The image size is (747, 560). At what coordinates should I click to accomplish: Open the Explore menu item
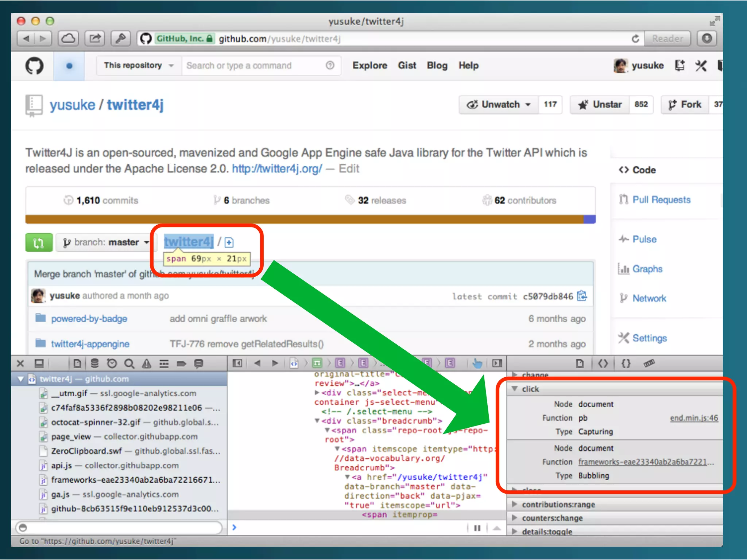369,66
